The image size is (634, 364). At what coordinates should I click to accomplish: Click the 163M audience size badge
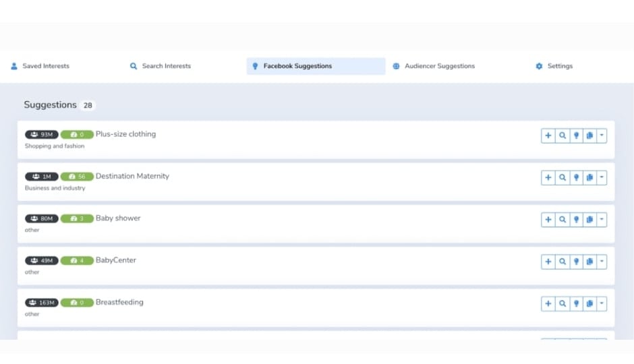click(x=42, y=303)
